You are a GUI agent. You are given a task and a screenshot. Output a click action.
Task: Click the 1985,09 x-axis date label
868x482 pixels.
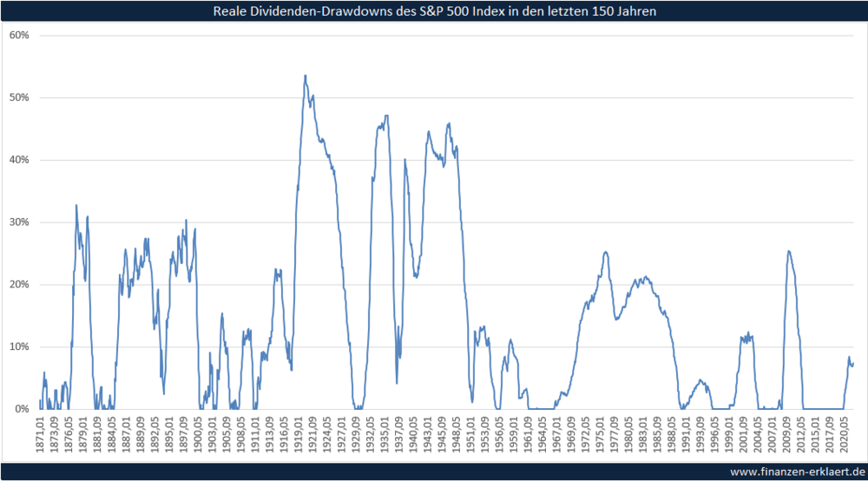(658, 434)
